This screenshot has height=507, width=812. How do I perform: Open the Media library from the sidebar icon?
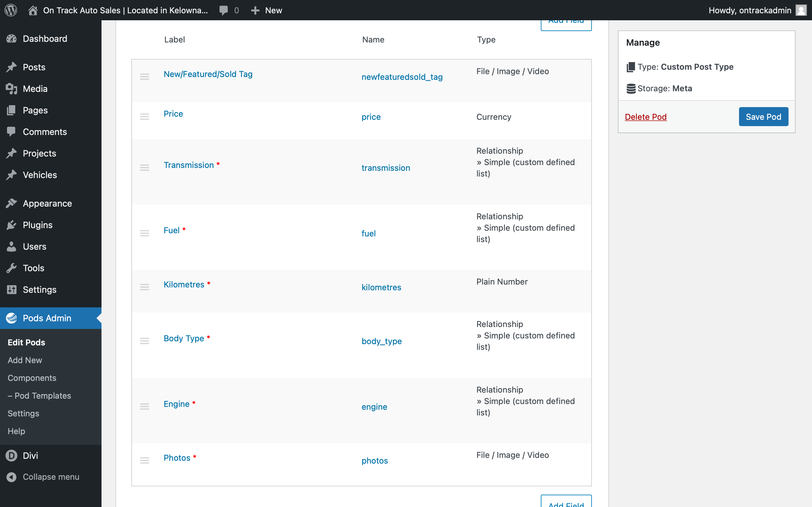pos(12,88)
